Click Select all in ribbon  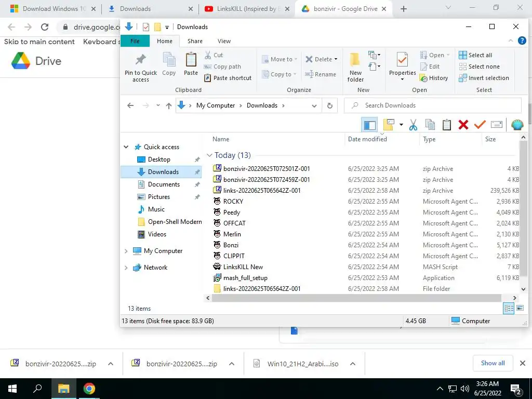(x=475, y=55)
